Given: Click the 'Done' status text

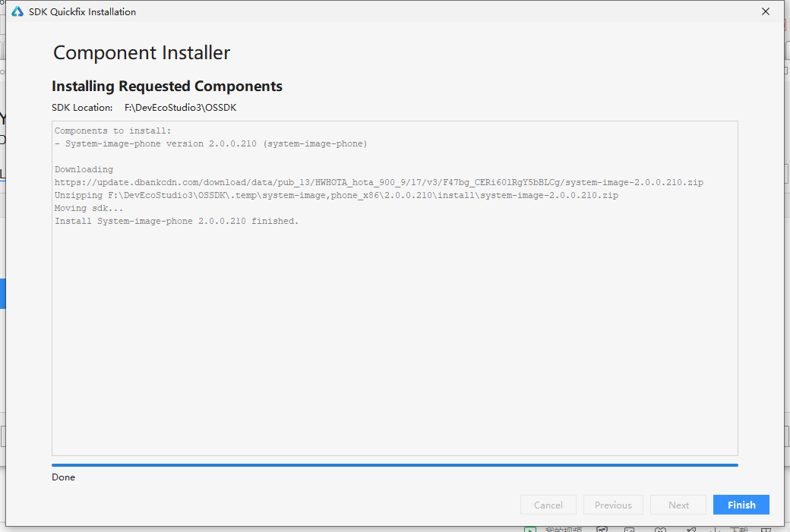Looking at the screenshot, I should coord(64,477).
